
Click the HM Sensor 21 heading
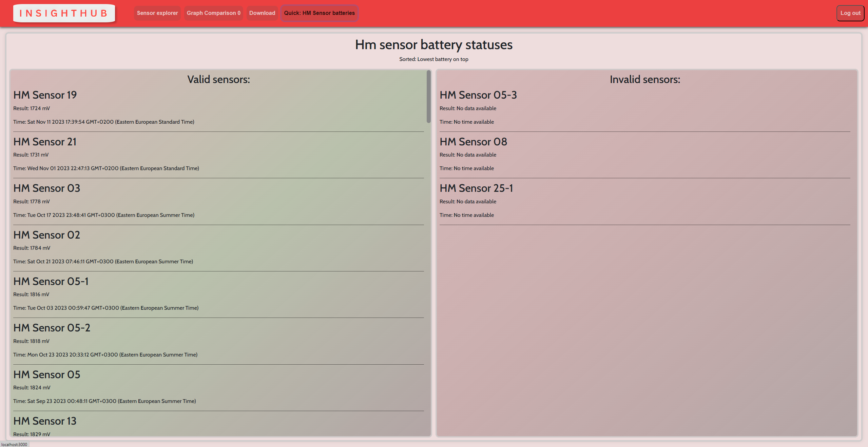(45, 142)
